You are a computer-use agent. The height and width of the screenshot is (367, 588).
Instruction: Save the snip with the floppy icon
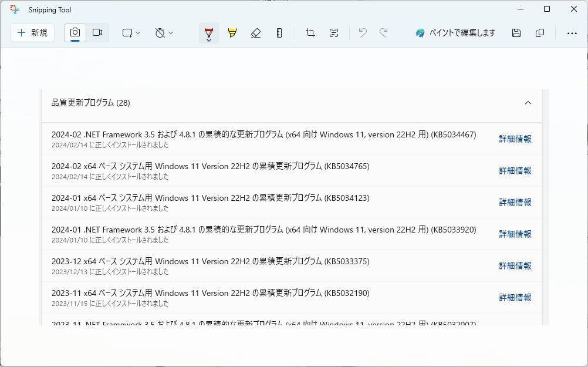coord(516,33)
